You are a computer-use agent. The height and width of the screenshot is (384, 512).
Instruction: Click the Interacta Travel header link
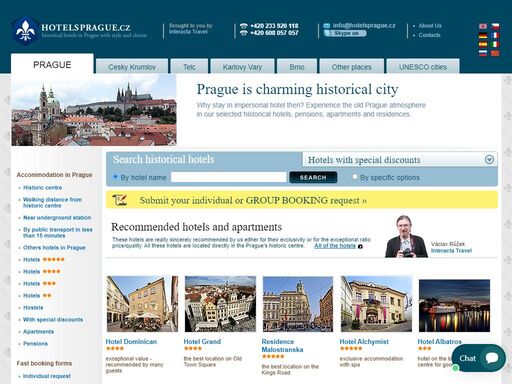[x=188, y=32]
